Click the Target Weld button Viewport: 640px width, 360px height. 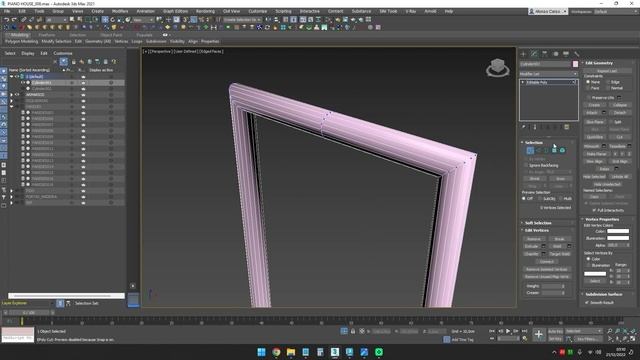(x=559, y=254)
